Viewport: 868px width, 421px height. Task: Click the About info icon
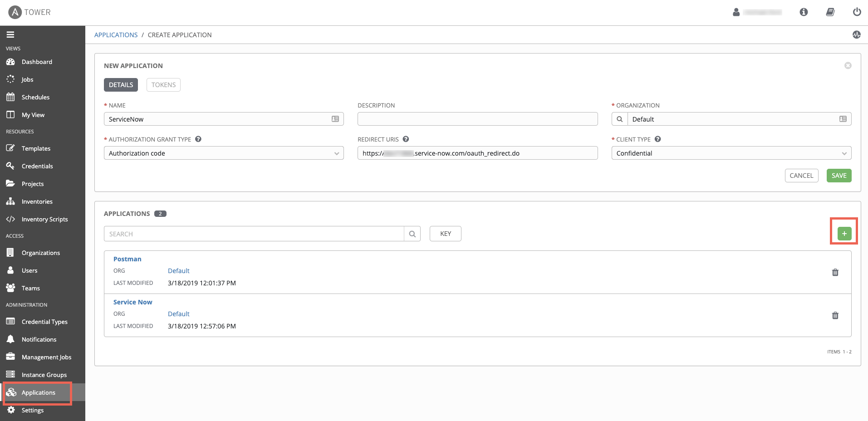click(804, 12)
